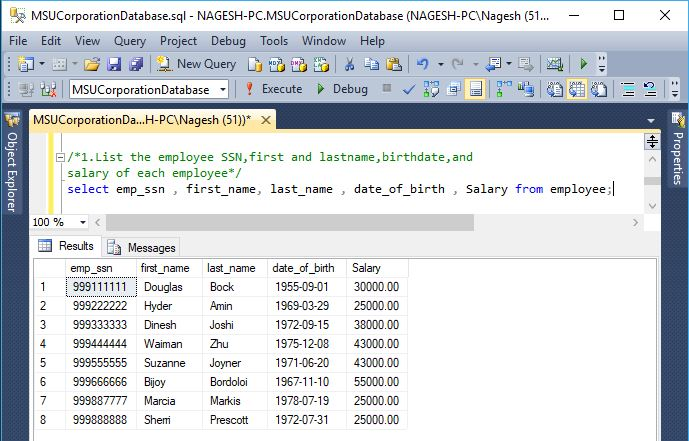
Task: Switch to the Messages tab
Action: click(141, 248)
